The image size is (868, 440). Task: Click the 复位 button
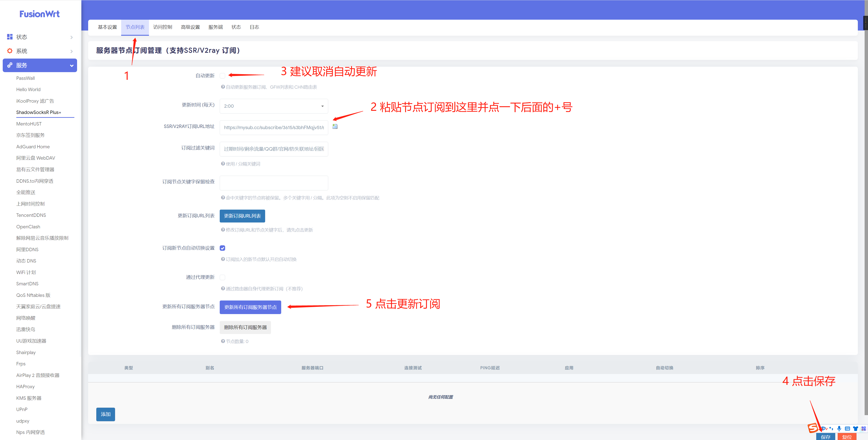coord(847,436)
